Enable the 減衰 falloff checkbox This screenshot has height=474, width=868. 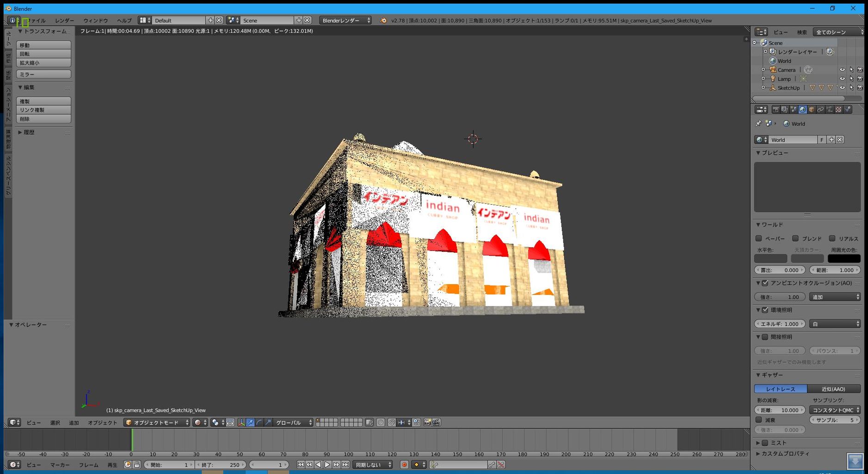tap(758, 420)
